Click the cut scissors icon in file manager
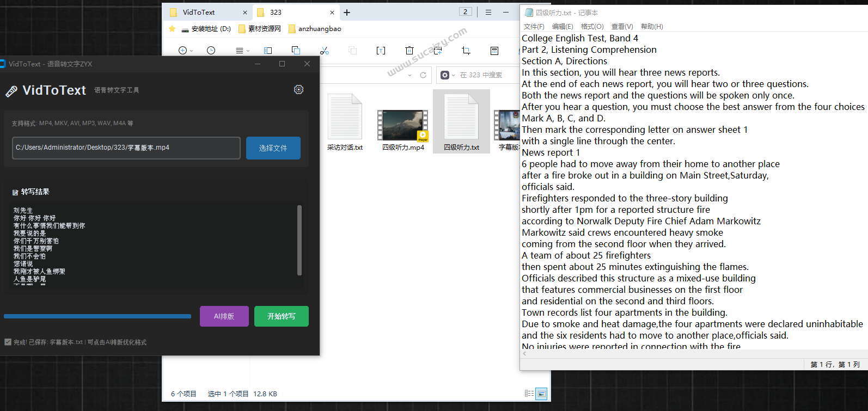The image size is (868, 411). pyautogui.click(x=325, y=51)
